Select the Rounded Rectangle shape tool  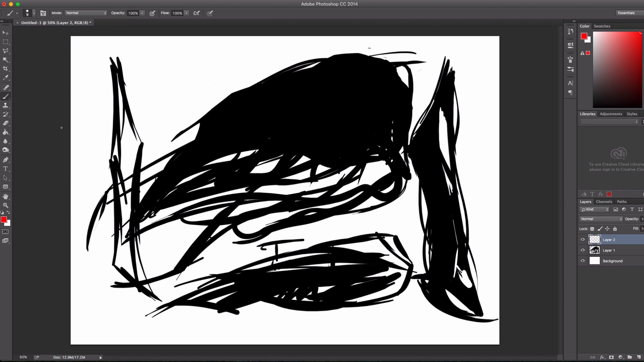click(x=6, y=187)
